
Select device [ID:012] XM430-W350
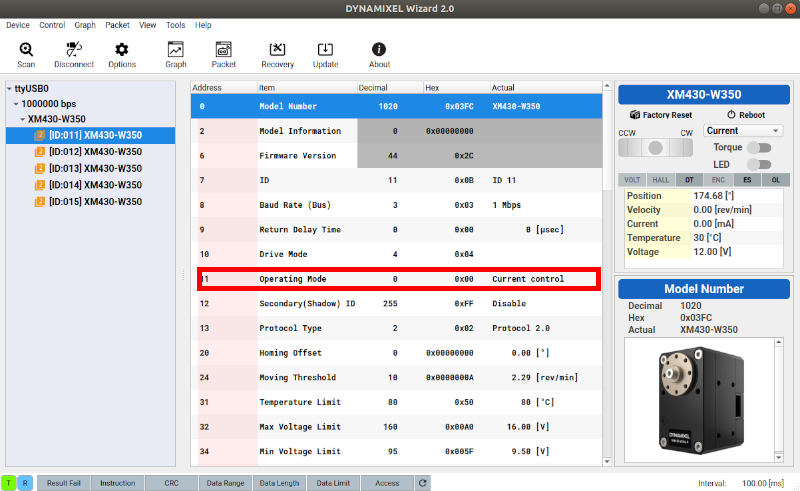pos(90,152)
